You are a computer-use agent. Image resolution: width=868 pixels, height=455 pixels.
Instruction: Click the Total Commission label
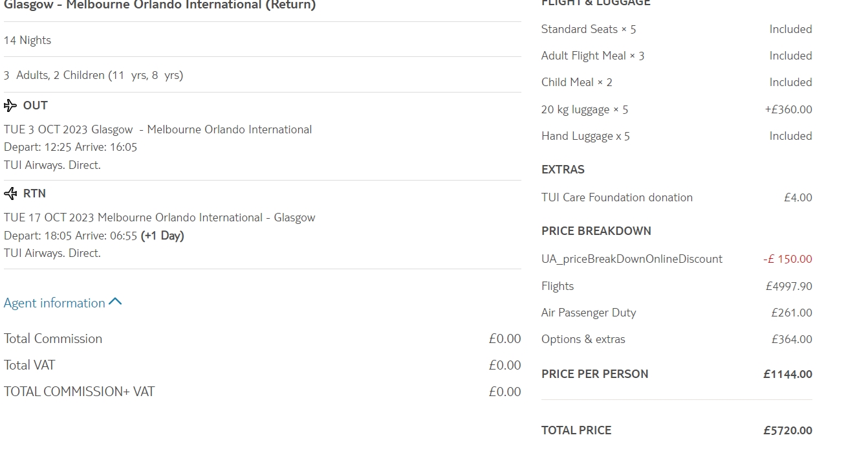point(53,338)
